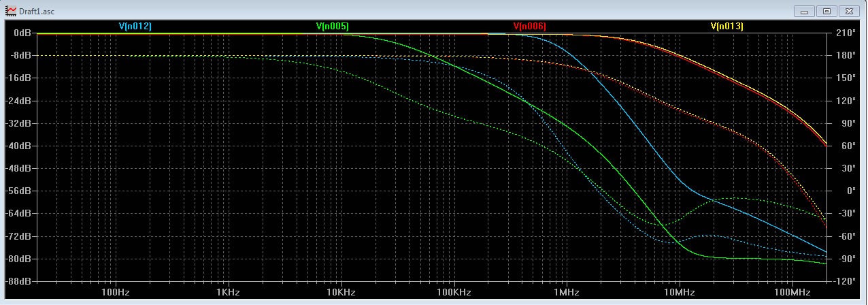Click the V(n006) trace label
868x305 pixels.
pos(529,27)
